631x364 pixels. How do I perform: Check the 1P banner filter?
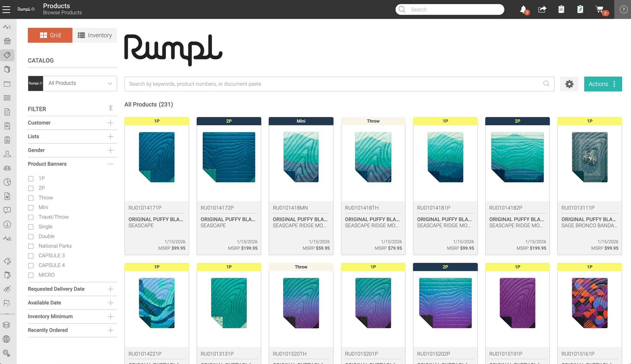[x=31, y=179]
